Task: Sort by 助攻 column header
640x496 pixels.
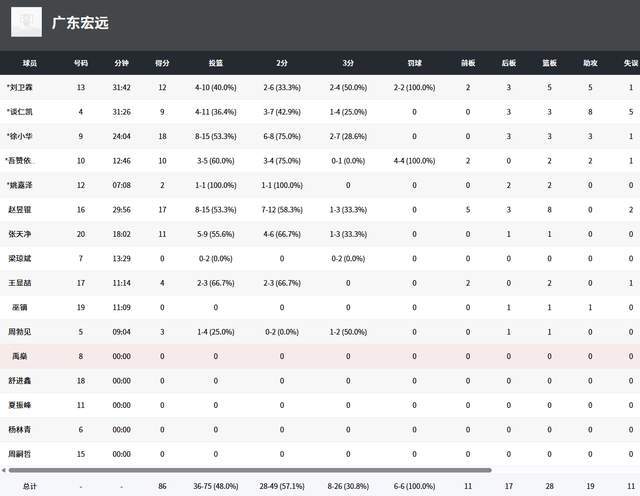Action: click(590, 62)
